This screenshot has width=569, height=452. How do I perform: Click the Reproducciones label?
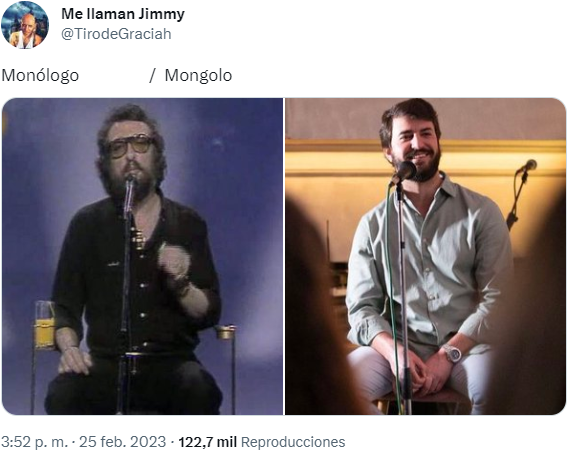coord(293,442)
